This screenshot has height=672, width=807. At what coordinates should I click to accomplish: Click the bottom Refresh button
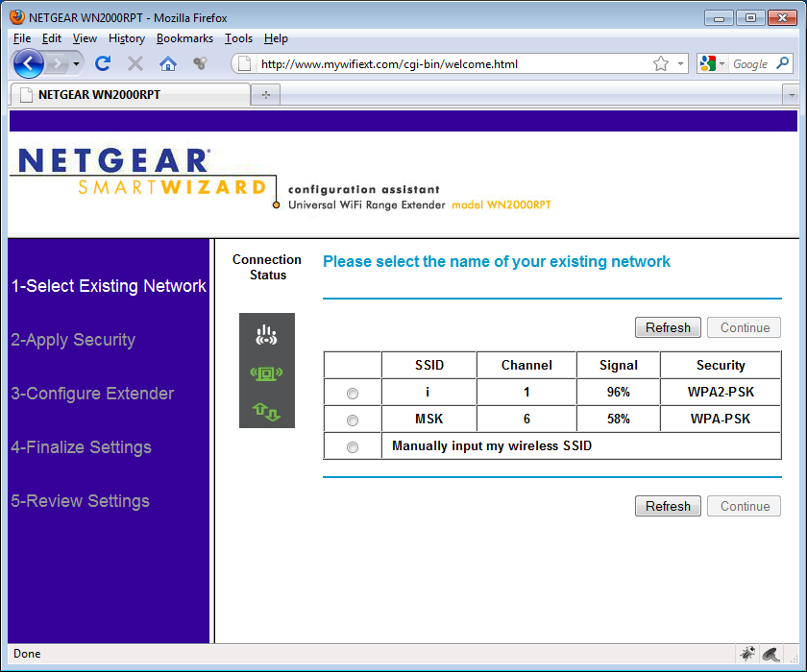pos(668,506)
